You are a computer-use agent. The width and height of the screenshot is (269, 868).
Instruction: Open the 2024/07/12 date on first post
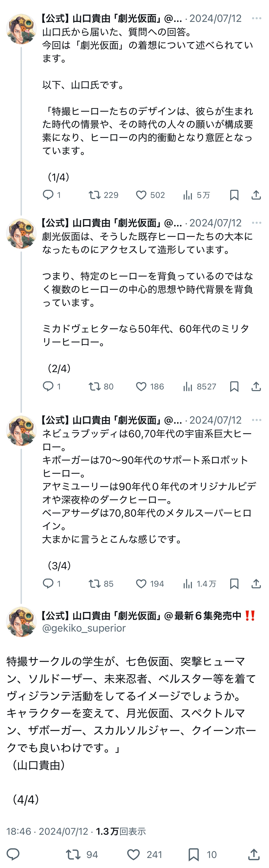pyautogui.click(x=215, y=18)
